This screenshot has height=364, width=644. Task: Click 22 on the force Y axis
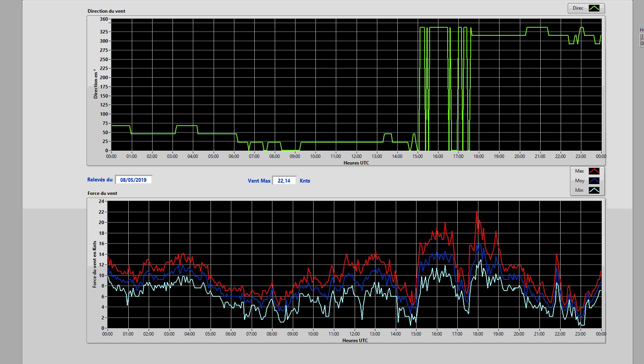click(101, 212)
